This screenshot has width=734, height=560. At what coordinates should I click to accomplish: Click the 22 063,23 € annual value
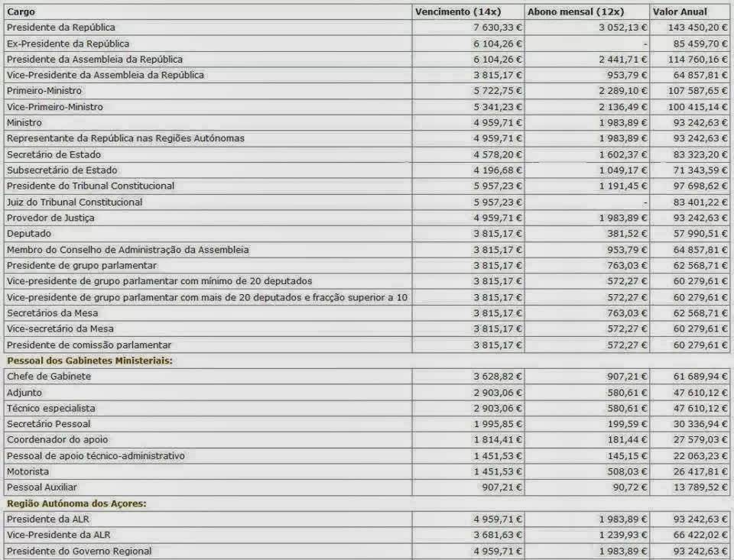700,456
